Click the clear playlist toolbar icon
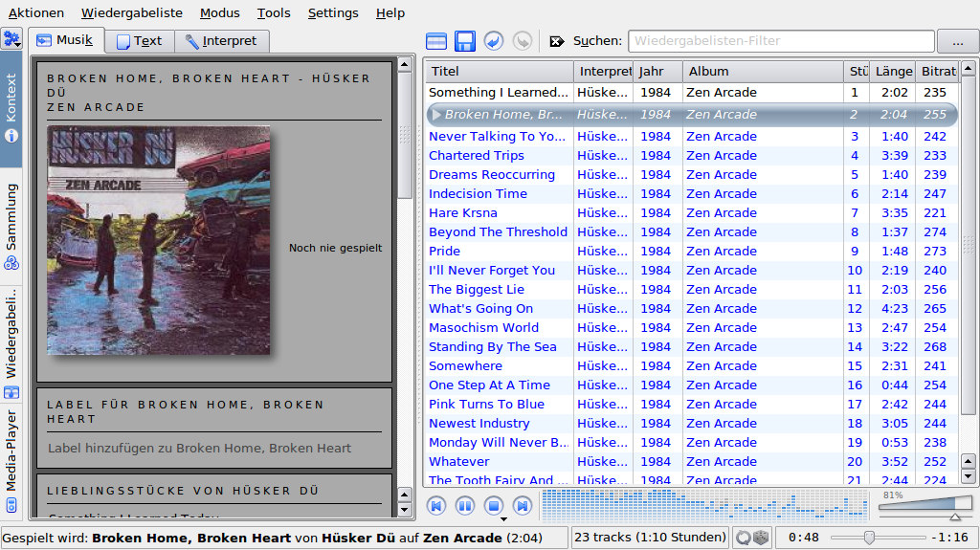This screenshot has width=980, height=550. pos(435,41)
